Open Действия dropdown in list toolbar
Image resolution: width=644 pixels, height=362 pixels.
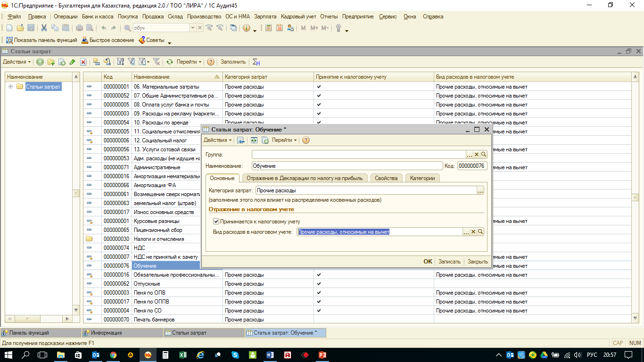(x=17, y=62)
